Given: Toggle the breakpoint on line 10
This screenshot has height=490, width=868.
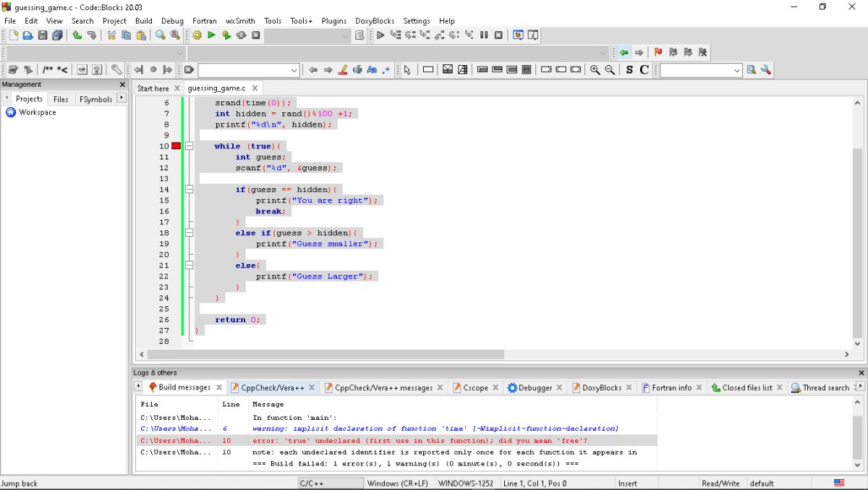Looking at the screenshot, I should point(176,146).
